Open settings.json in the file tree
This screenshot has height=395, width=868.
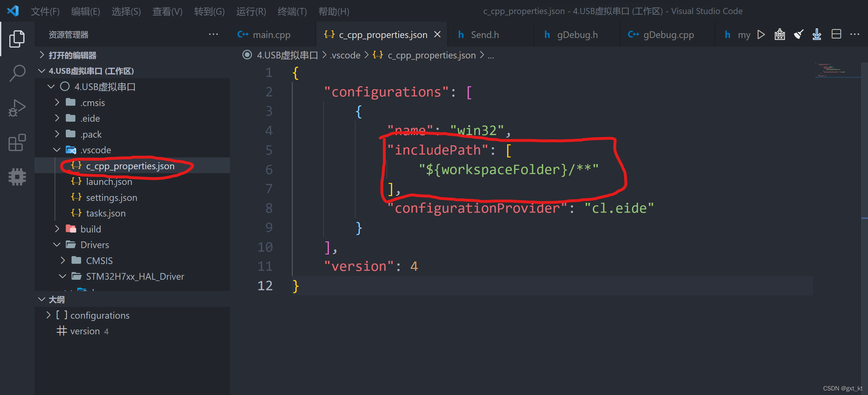pos(111,198)
